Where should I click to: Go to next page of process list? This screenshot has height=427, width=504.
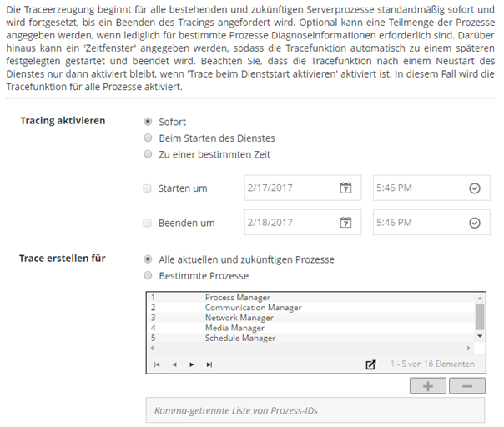[x=192, y=364]
